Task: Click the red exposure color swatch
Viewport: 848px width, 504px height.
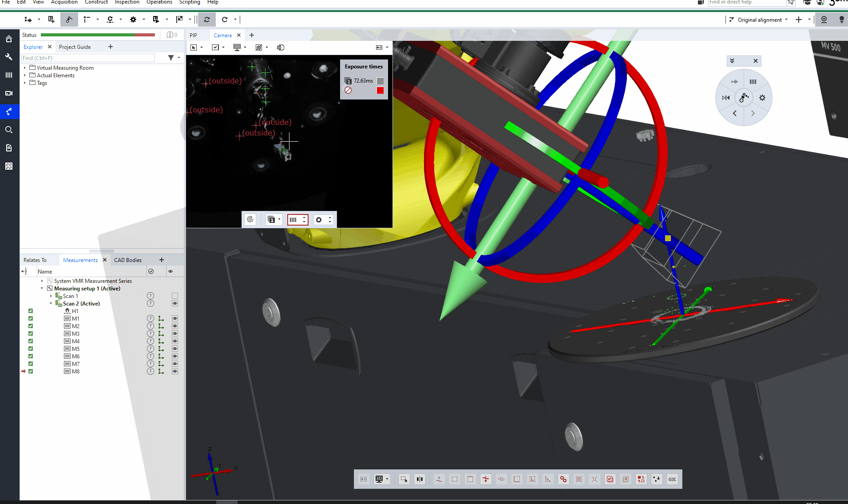Action: 380,90
